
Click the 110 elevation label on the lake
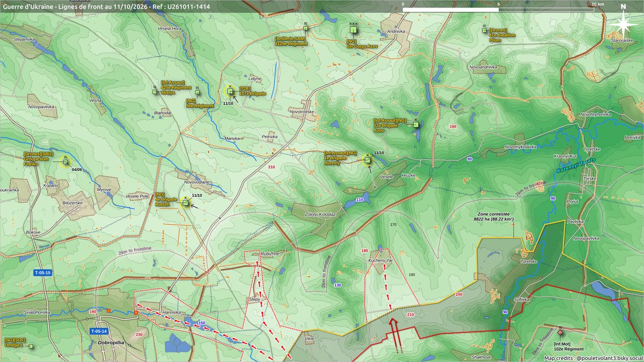[x=359, y=200]
